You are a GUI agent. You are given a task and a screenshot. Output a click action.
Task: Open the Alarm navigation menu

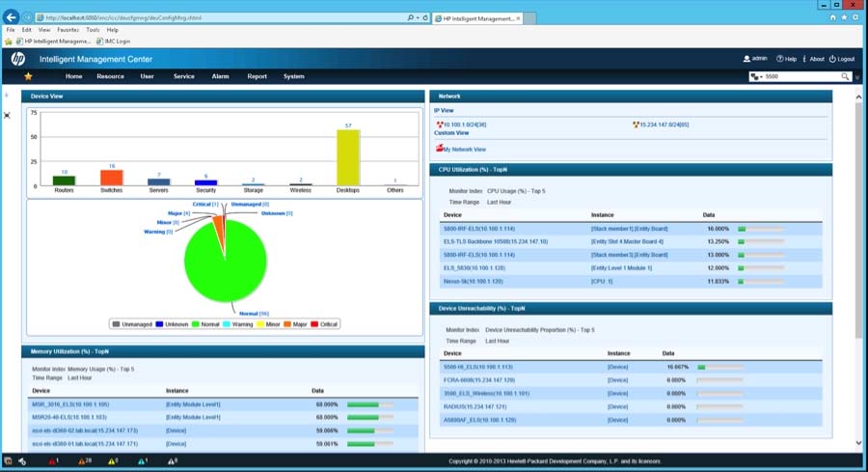pos(220,76)
